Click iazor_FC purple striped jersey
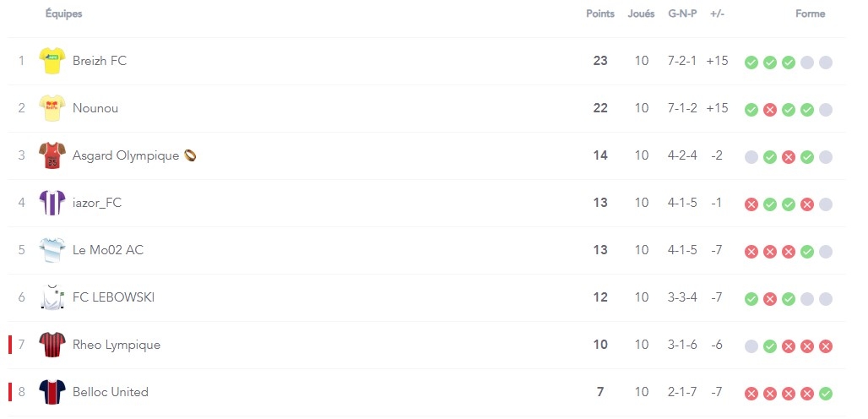This screenshot has height=419, width=868. coord(52,203)
